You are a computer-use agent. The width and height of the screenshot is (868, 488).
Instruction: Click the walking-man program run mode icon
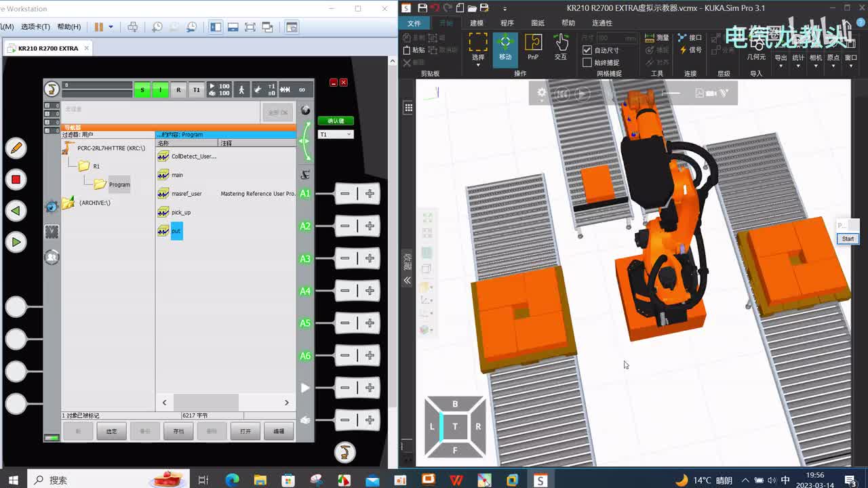(x=241, y=89)
